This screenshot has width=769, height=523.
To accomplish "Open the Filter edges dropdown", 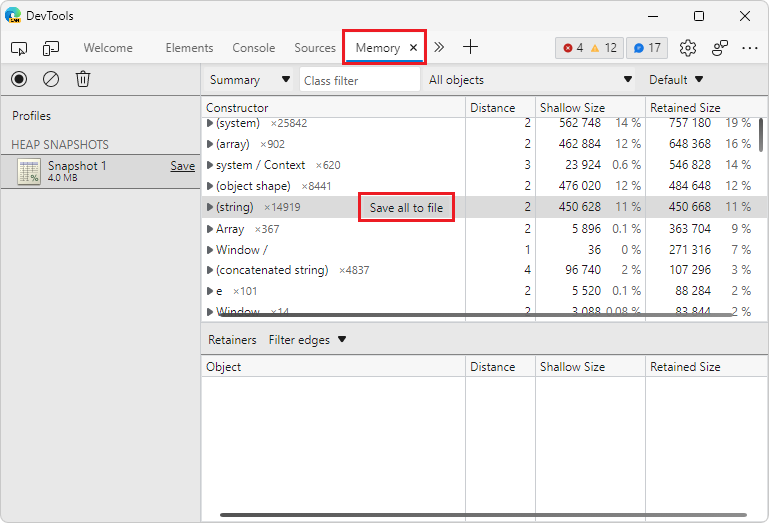I will [307, 340].
